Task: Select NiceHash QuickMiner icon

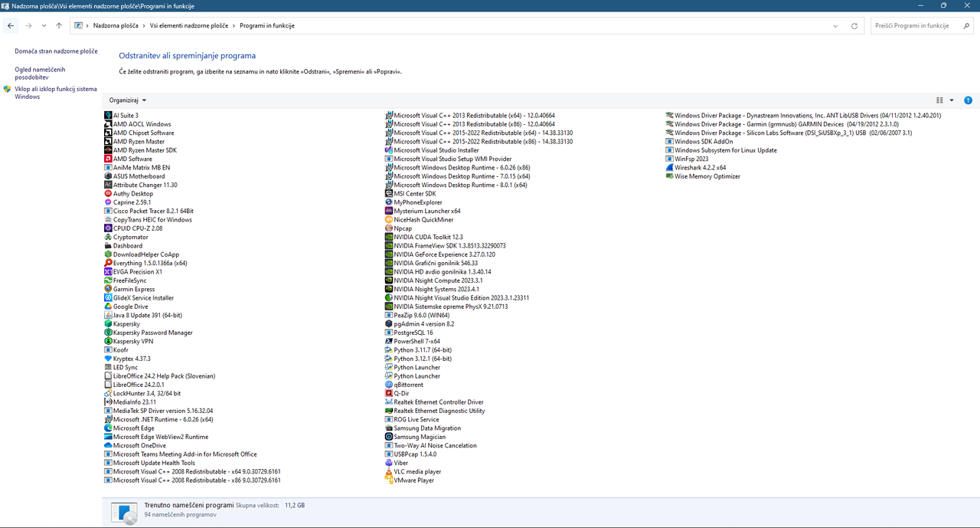Action: pyautogui.click(x=388, y=219)
